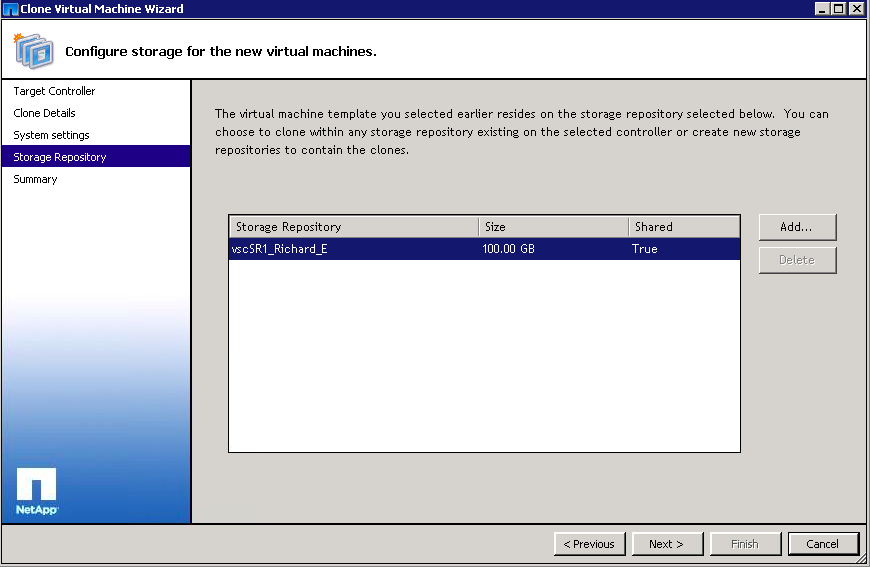
Task: Click the virtual machines wizard header icon
Action: pyautogui.click(x=32, y=50)
